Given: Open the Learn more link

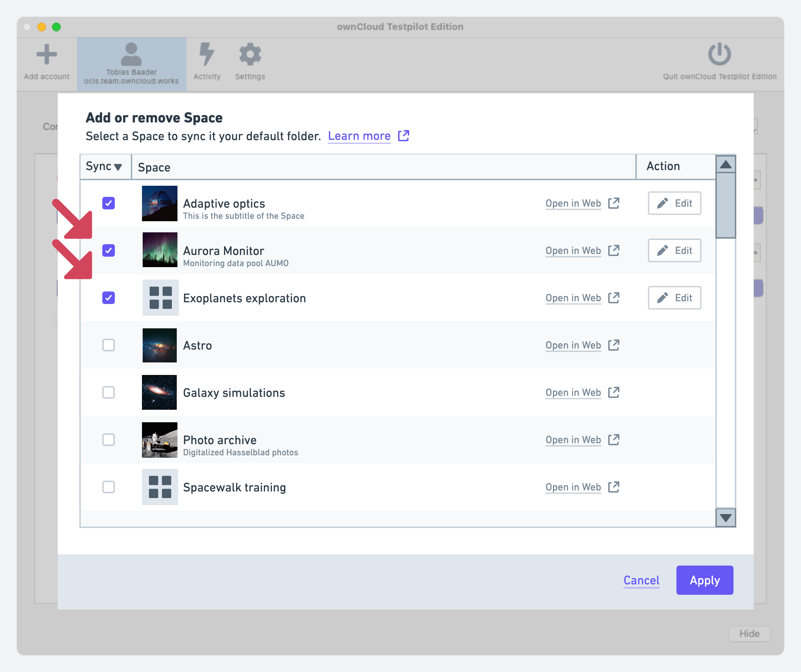Looking at the screenshot, I should click(x=359, y=136).
